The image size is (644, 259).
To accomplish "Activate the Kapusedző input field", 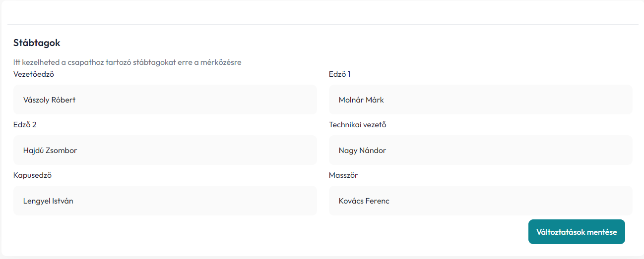I will 165,201.
